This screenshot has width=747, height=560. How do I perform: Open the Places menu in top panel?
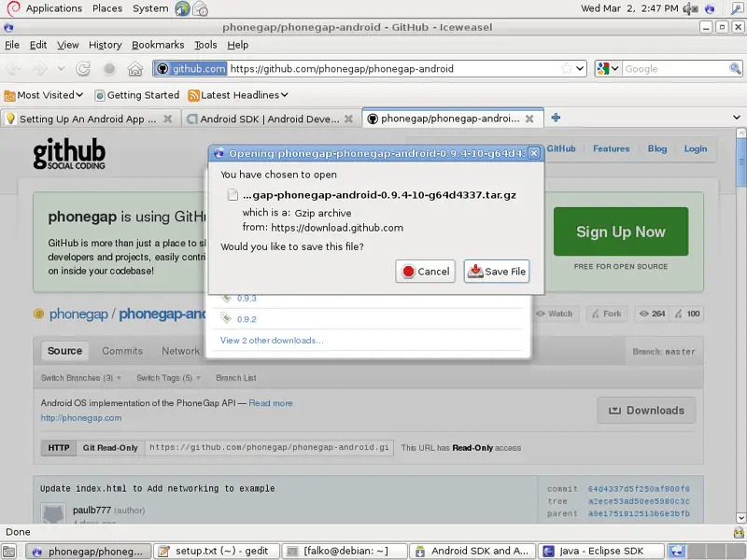point(107,8)
